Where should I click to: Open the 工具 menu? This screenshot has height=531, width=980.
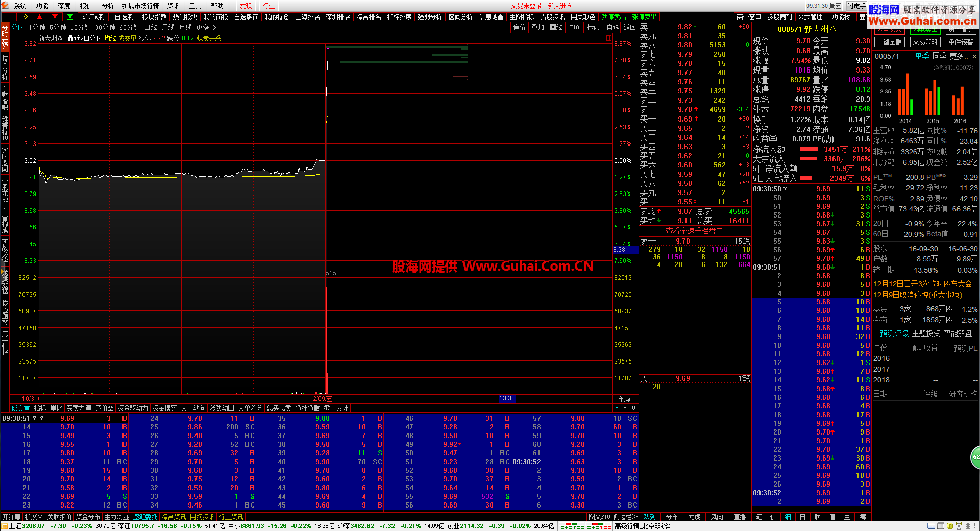pos(195,6)
